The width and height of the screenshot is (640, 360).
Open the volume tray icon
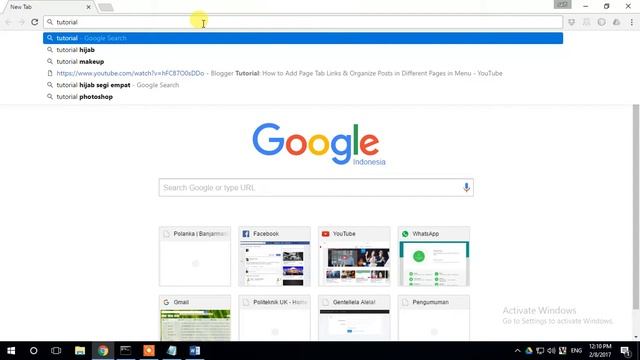[551, 351]
